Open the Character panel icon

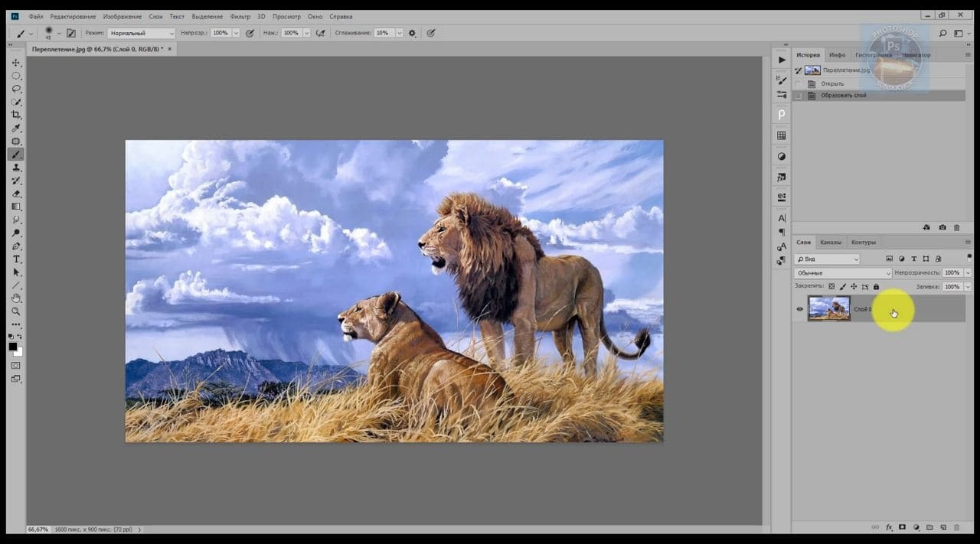tap(782, 218)
